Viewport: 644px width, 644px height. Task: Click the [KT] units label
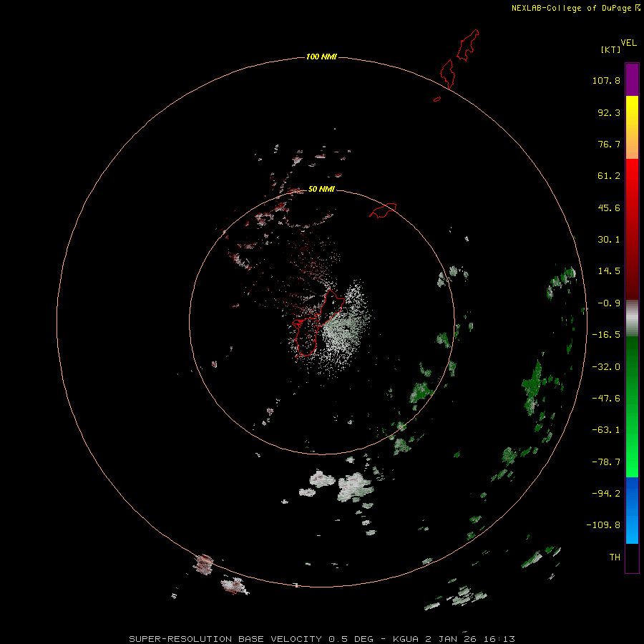[611, 49]
